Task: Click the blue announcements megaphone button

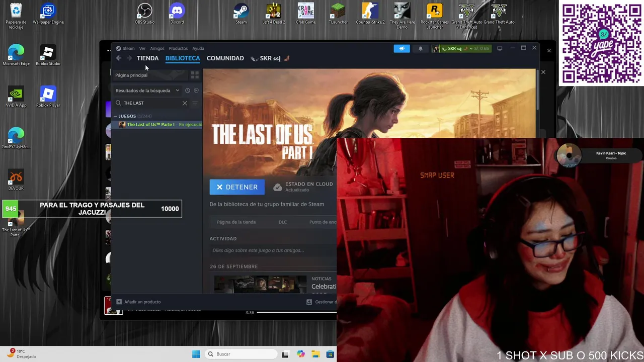Action: tap(401, 48)
